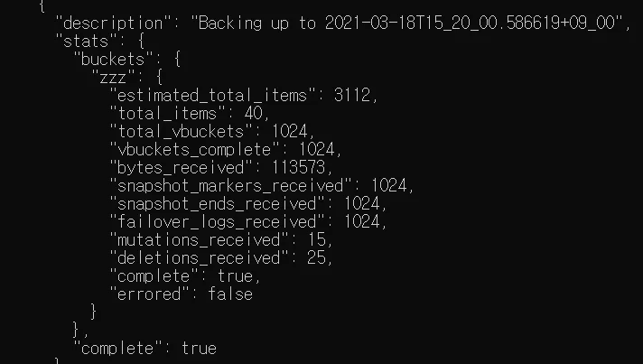
Task: Click the "snapshot_ends_received" key
Action: (x=217, y=204)
